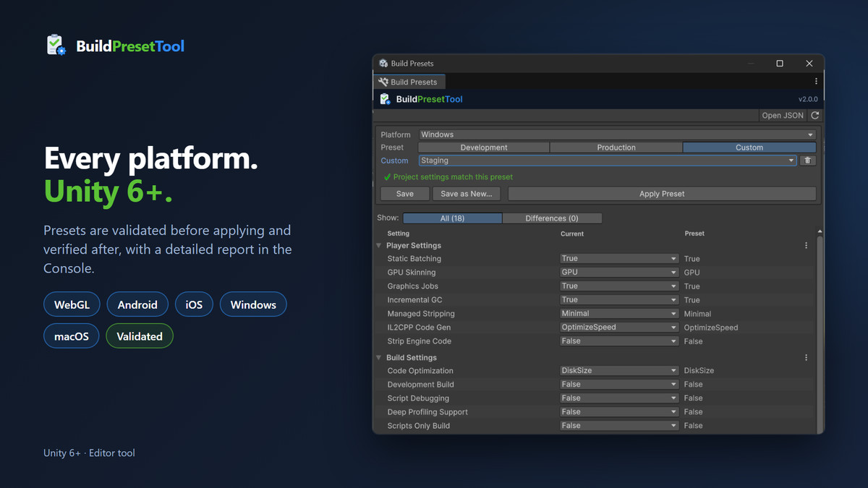
Task: Maximize the Build Presets window
Action: pyautogui.click(x=780, y=64)
